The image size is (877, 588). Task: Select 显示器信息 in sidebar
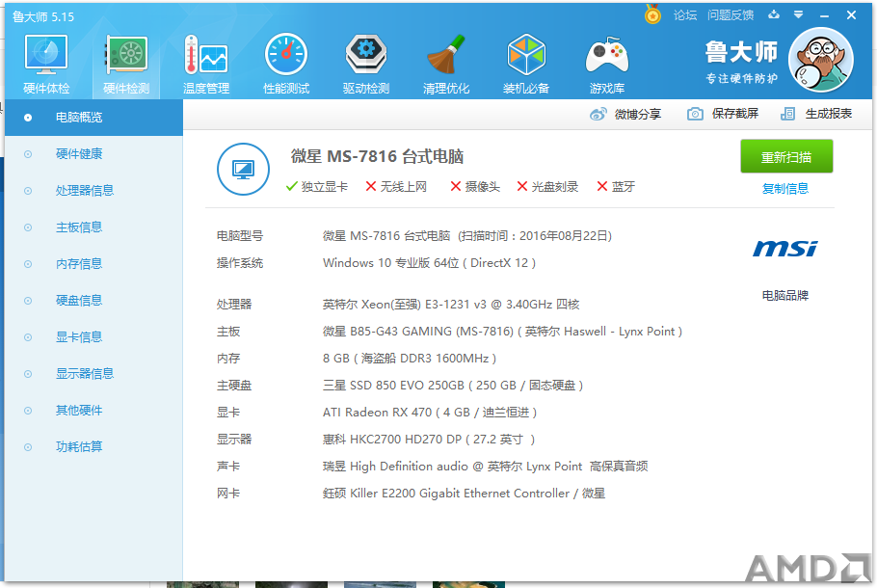click(94, 374)
